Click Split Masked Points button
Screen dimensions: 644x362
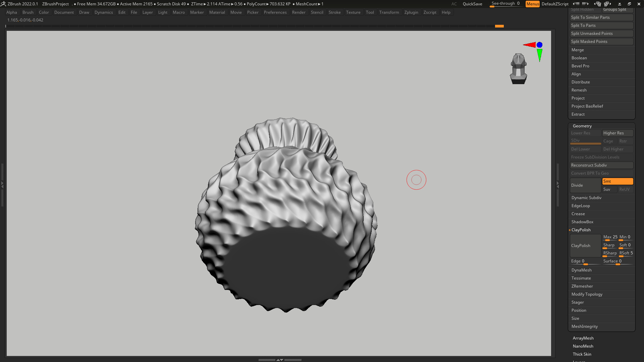pos(601,42)
